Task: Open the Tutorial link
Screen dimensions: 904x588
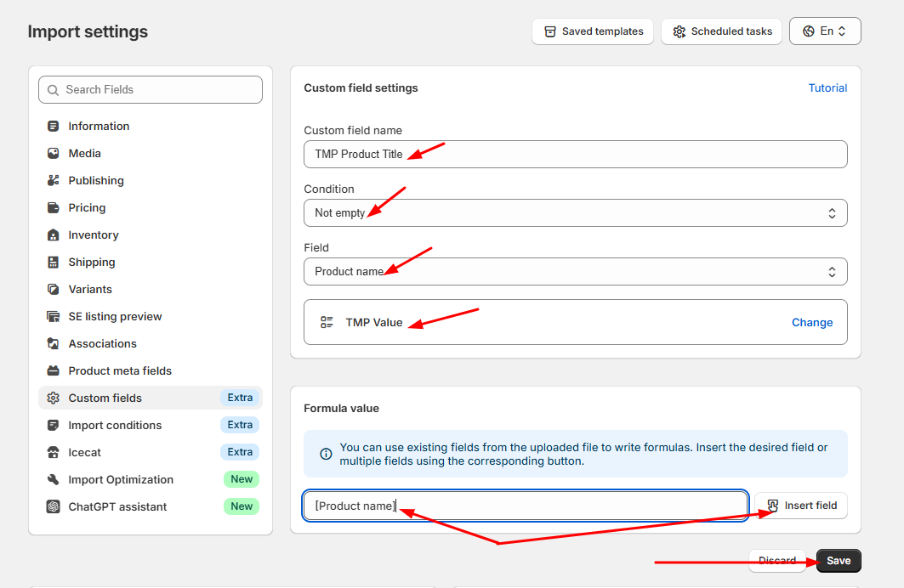Action: [x=827, y=88]
